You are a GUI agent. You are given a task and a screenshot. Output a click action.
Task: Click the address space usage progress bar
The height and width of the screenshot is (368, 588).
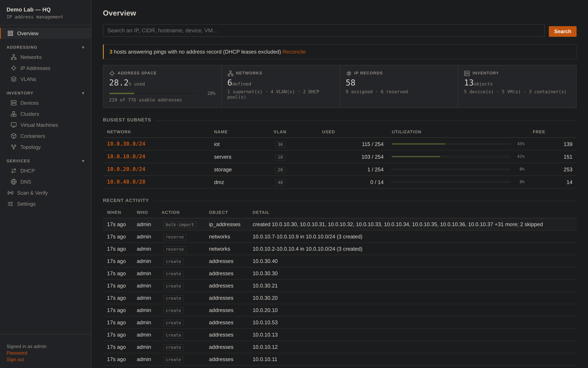coord(154,93)
